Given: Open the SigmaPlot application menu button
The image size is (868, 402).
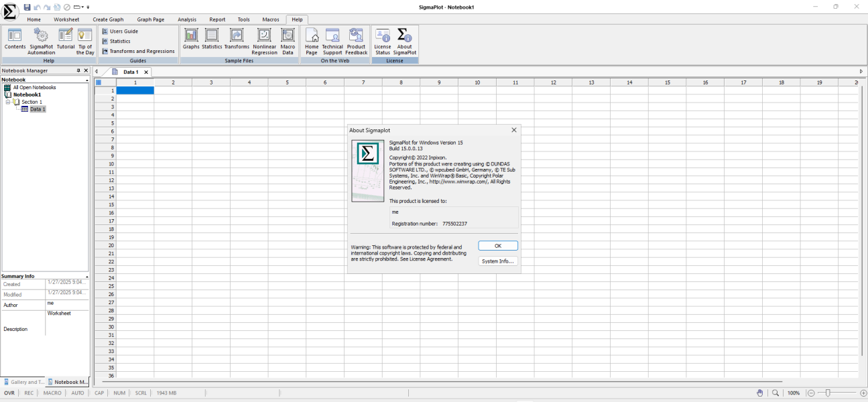Looking at the screenshot, I should click(x=9, y=12).
